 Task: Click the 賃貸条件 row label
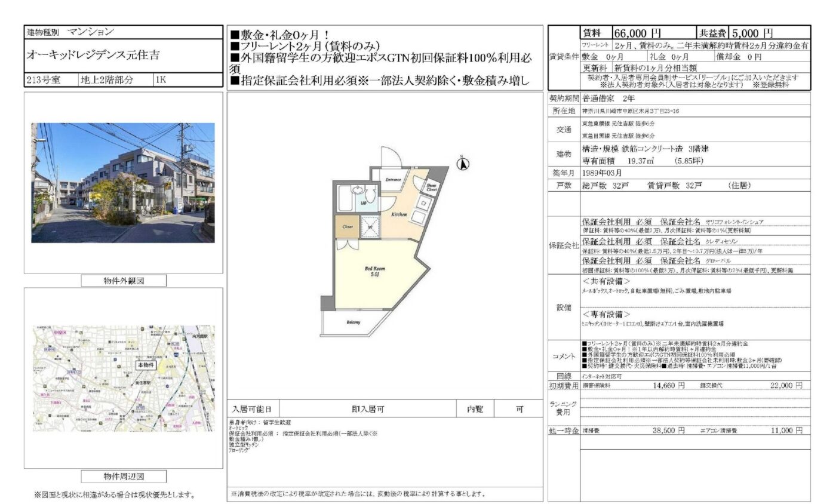[x=563, y=57]
